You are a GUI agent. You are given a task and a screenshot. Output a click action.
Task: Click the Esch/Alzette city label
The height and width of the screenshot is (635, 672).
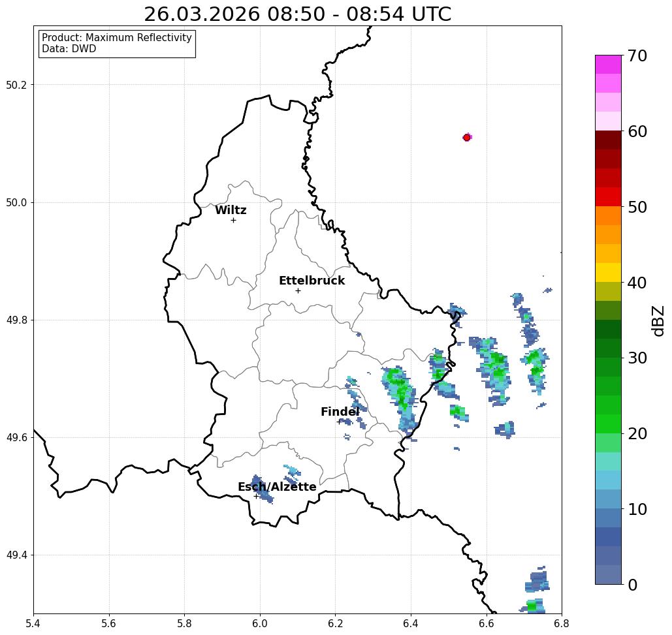277,487
